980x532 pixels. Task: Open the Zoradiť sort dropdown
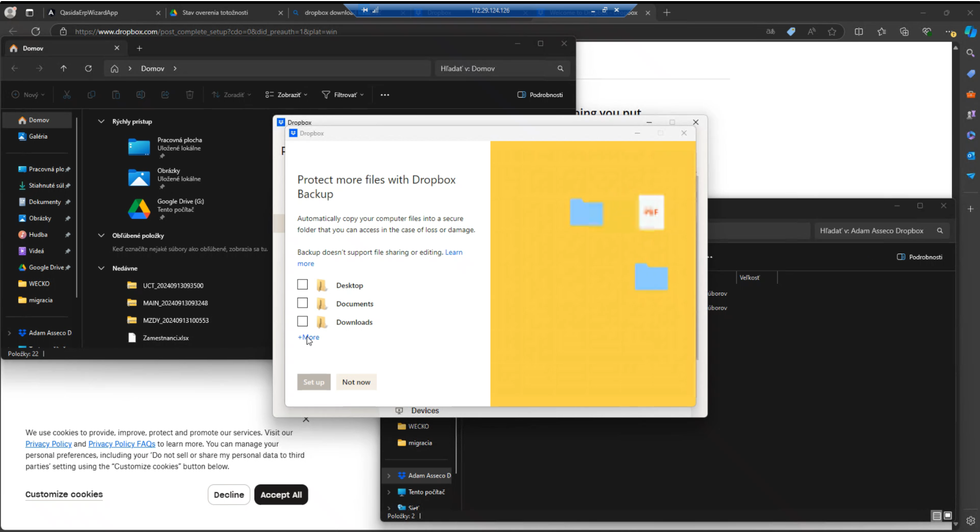(x=232, y=94)
